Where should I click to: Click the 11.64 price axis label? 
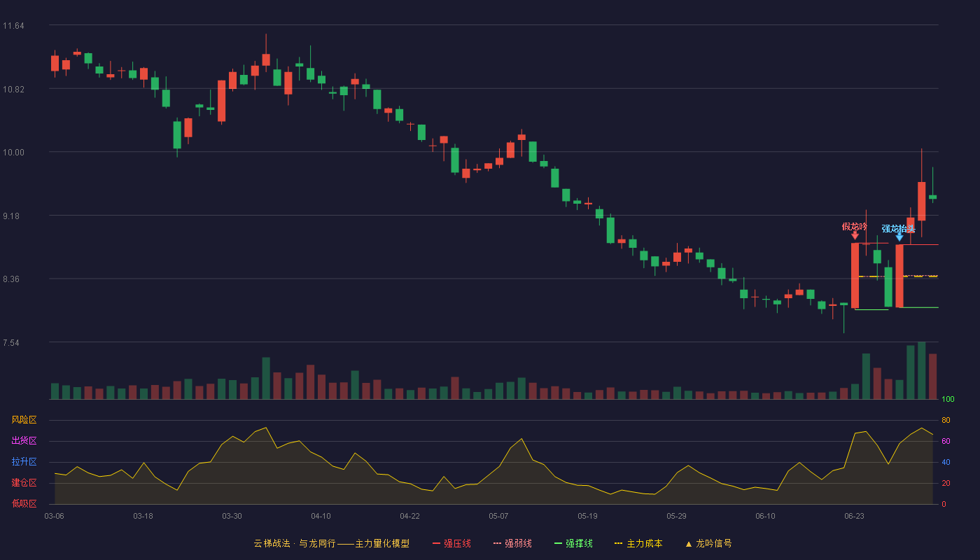13,26
